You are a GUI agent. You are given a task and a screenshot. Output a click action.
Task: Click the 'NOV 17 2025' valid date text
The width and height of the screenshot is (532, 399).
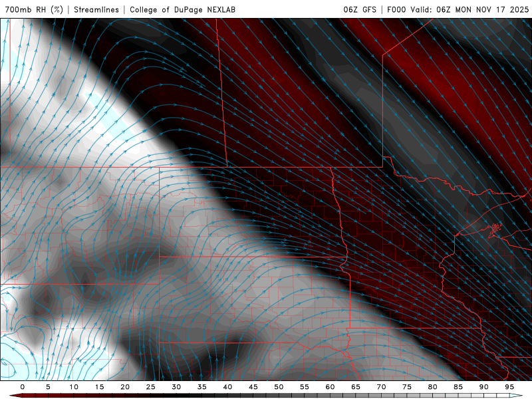(502, 9)
